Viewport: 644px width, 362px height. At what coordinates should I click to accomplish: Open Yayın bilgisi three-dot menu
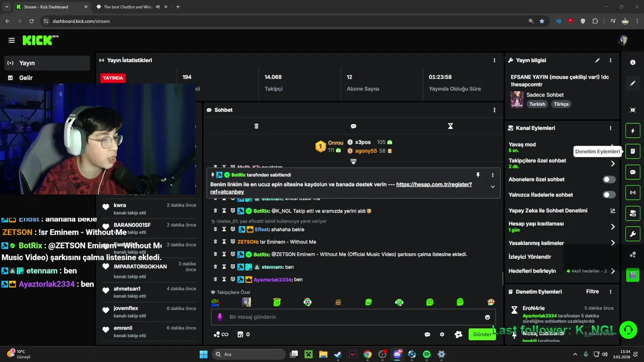pos(610,60)
